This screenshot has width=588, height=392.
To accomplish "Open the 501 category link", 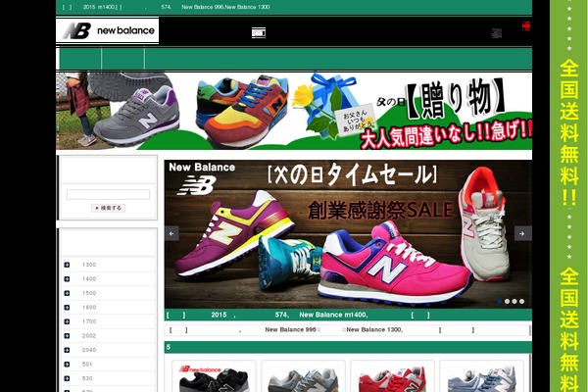I will 87,365.
